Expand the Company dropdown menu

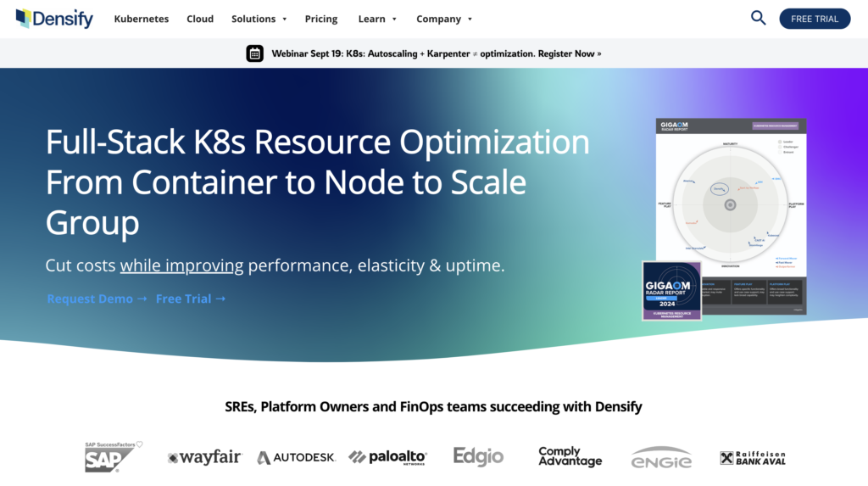tap(444, 19)
